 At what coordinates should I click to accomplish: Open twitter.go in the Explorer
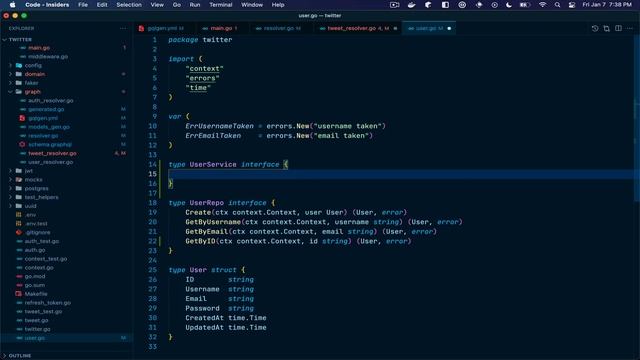(38, 329)
